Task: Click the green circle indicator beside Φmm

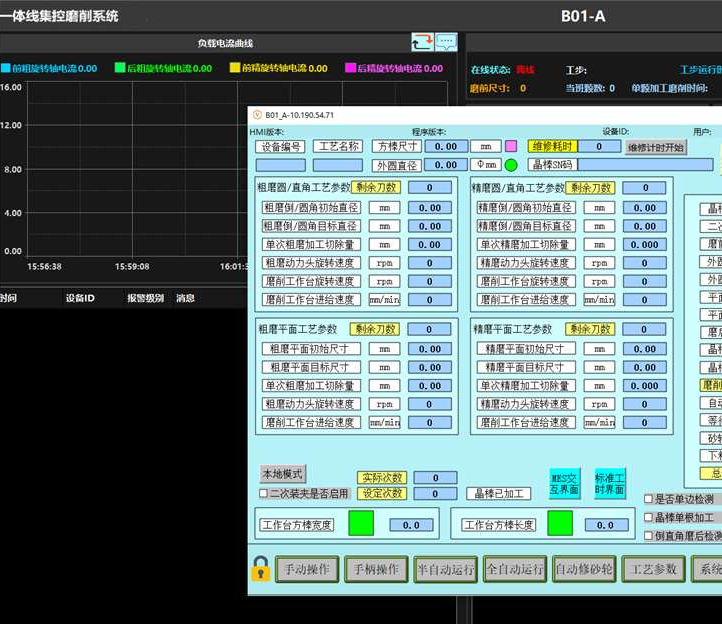Action: 511,165
